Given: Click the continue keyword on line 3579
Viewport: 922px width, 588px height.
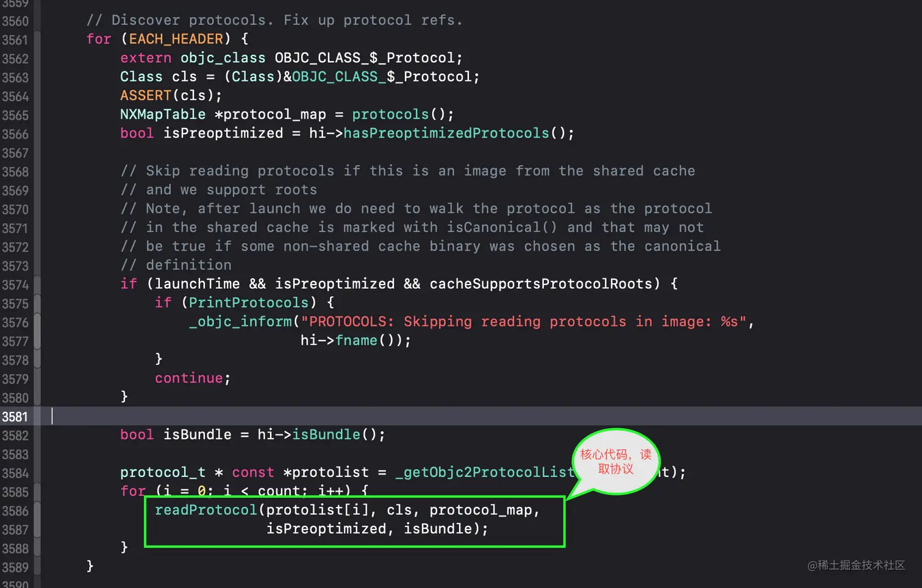Looking at the screenshot, I should click(x=189, y=378).
